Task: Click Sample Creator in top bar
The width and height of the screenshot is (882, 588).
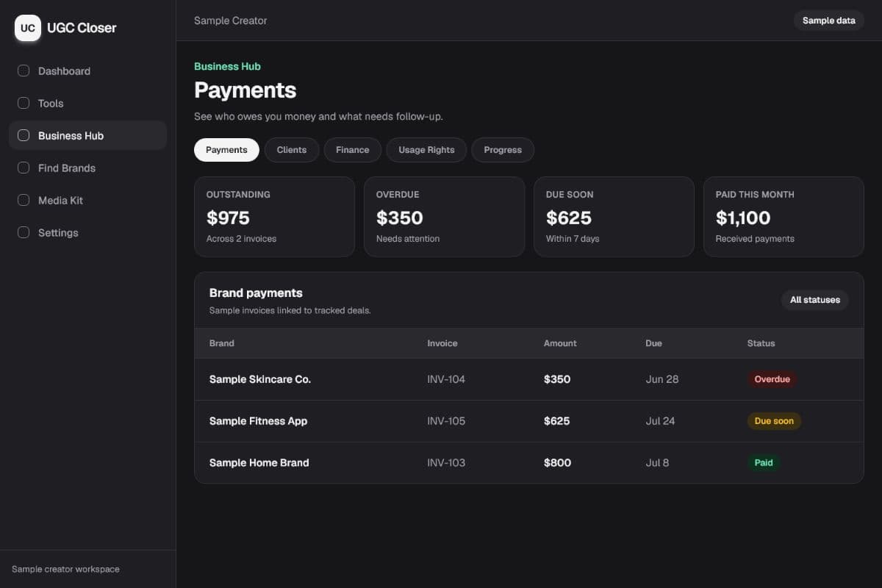Action: tap(231, 21)
